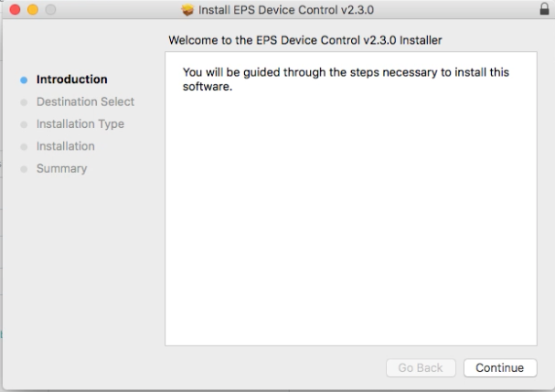The height and width of the screenshot is (392, 555).
Task: Click the lock icon in the title bar
Action: pos(546,9)
